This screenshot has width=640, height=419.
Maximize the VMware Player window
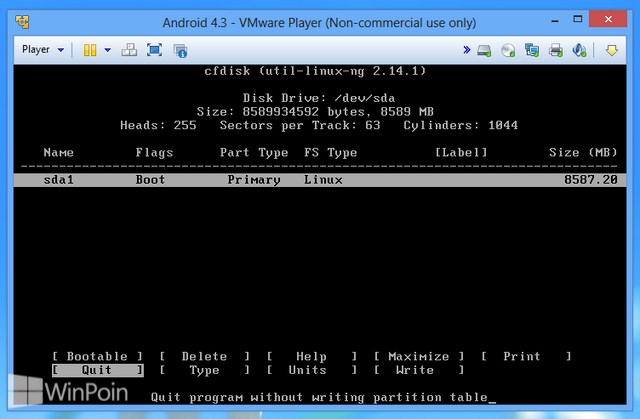[x=578, y=19]
